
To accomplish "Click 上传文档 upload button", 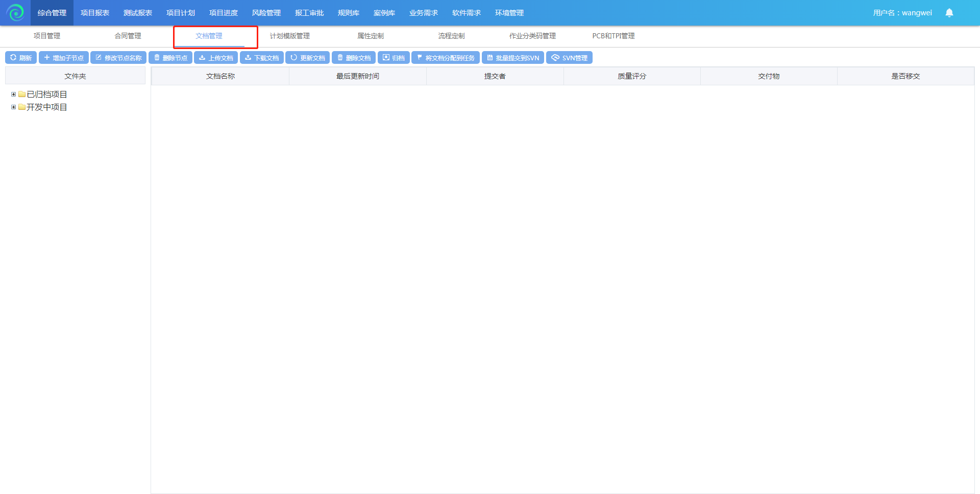I will [216, 58].
